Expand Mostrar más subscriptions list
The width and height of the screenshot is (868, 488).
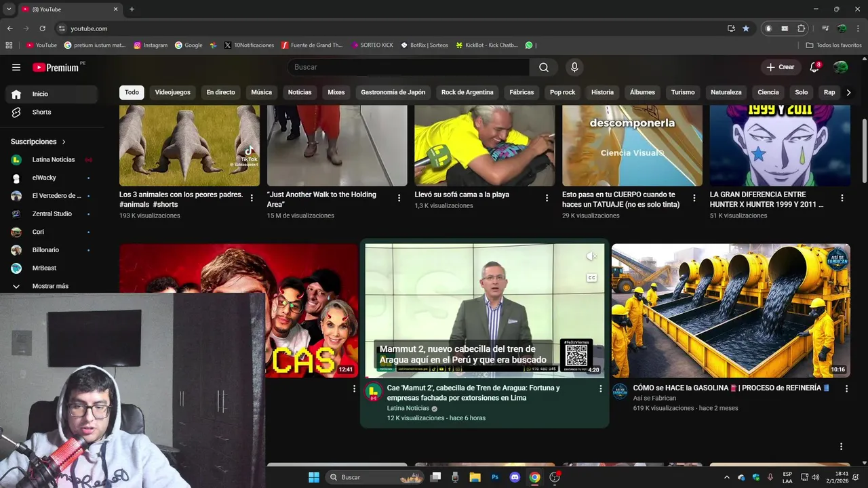coord(52,286)
